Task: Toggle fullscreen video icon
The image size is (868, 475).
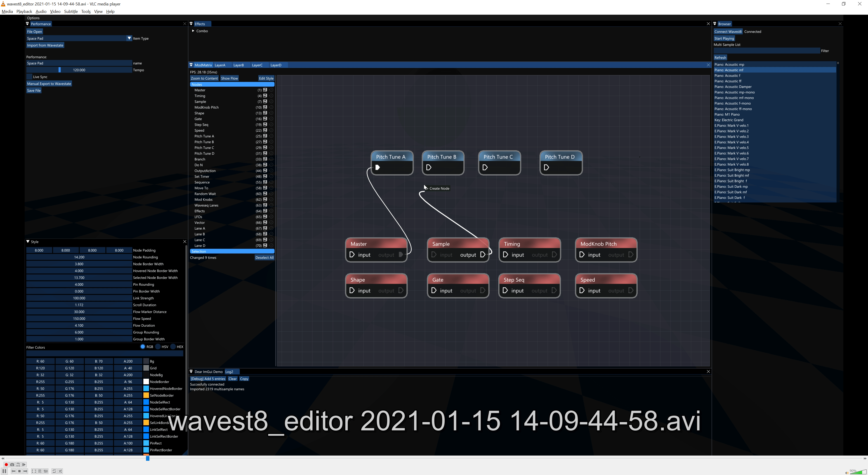Action: coord(34,471)
